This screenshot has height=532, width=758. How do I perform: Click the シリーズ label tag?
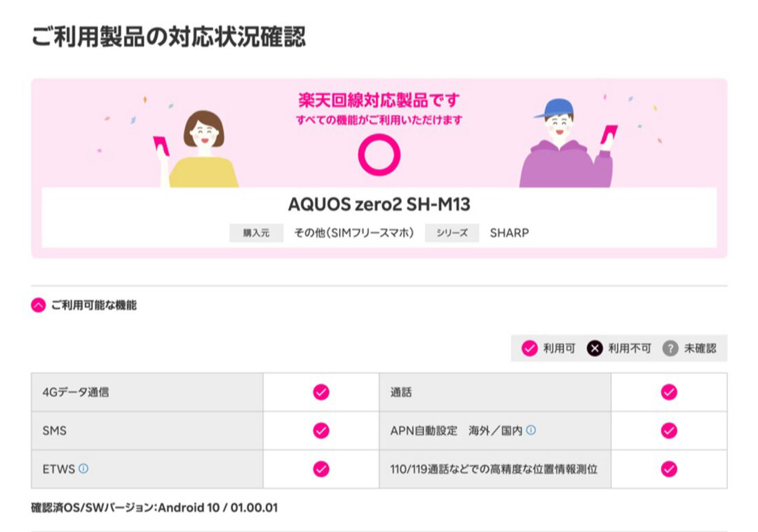(452, 233)
